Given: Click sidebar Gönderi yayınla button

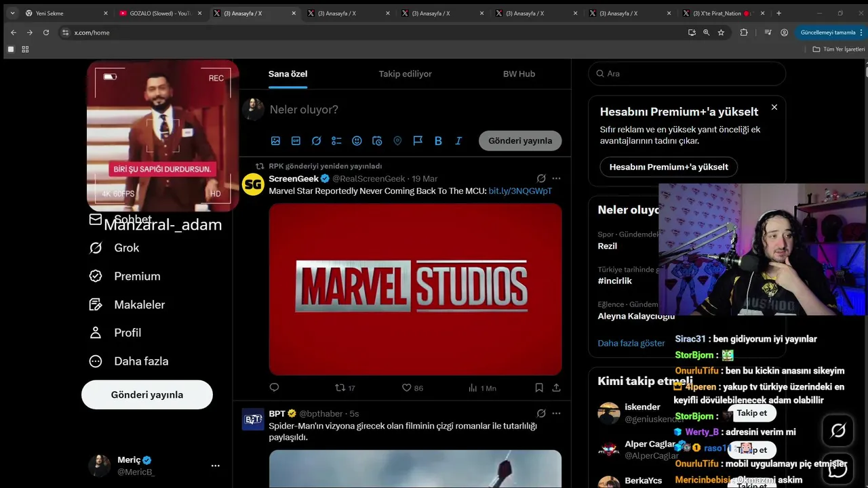Looking at the screenshot, I should click(x=147, y=394).
